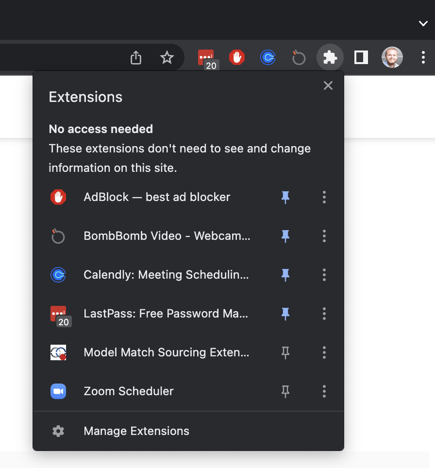Click the Calendly toolbar icon
The width and height of the screenshot is (435, 468).
click(268, 57)
